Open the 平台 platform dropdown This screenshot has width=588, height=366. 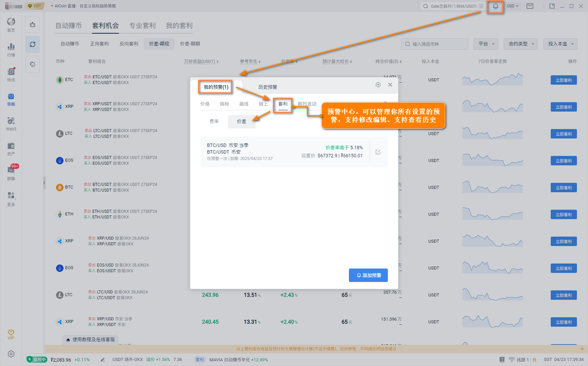[x=486, y=44]
